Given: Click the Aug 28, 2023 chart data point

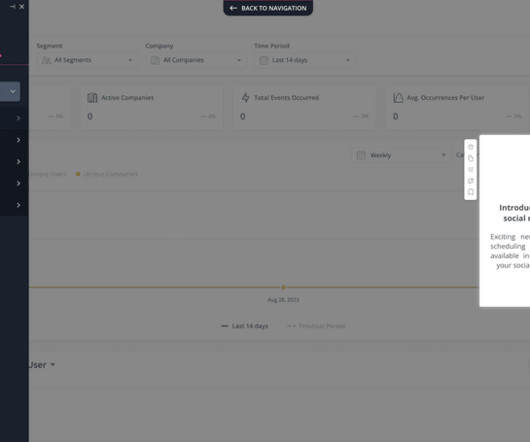Looking at the screenshot, I should [283, 287].
